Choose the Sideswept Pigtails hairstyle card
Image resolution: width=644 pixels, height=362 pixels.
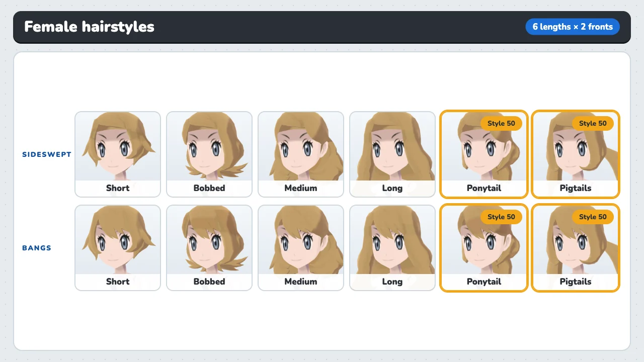coord(576,154)
